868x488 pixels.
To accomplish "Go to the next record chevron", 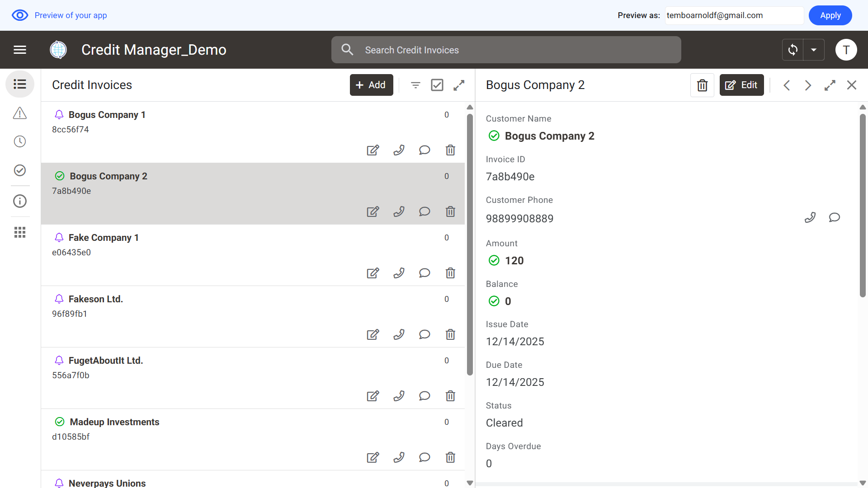I will pos(808,85).
